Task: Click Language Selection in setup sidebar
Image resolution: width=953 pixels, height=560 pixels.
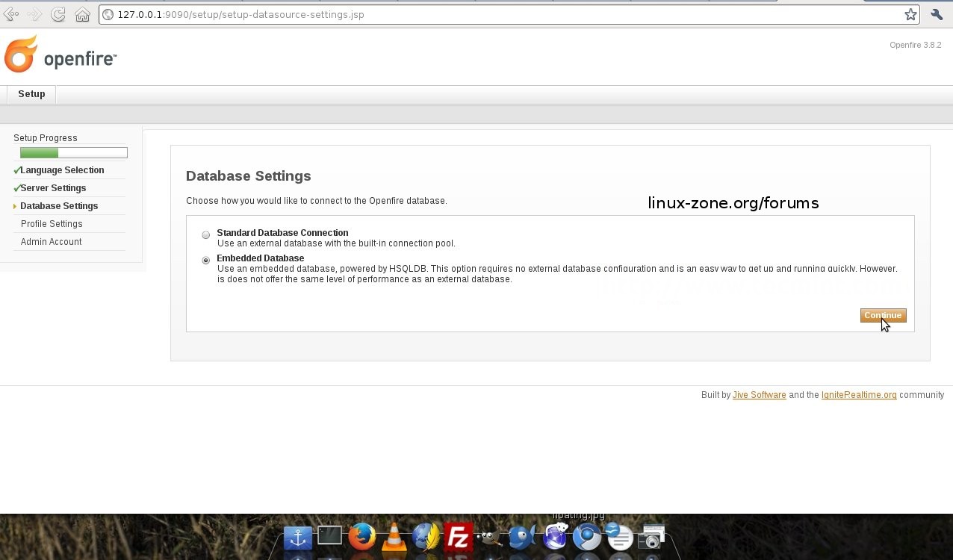Action: tap(62, 170)
